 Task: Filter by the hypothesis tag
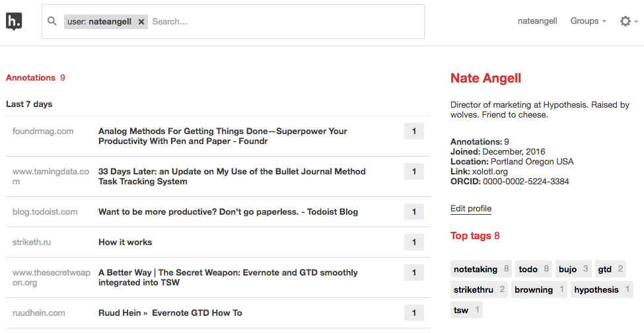pos(602,289)
